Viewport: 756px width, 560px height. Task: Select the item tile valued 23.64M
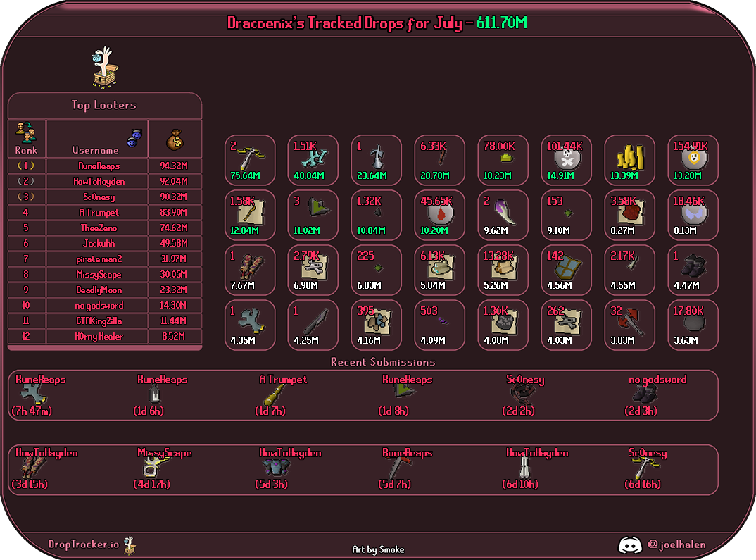pyautogui.click(x=376, y=160)
